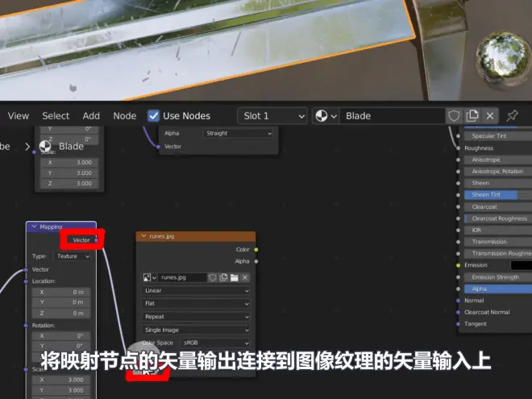Browse materials with the sphere icon dropdown
The image size is (532, 399).
[326, 116]
